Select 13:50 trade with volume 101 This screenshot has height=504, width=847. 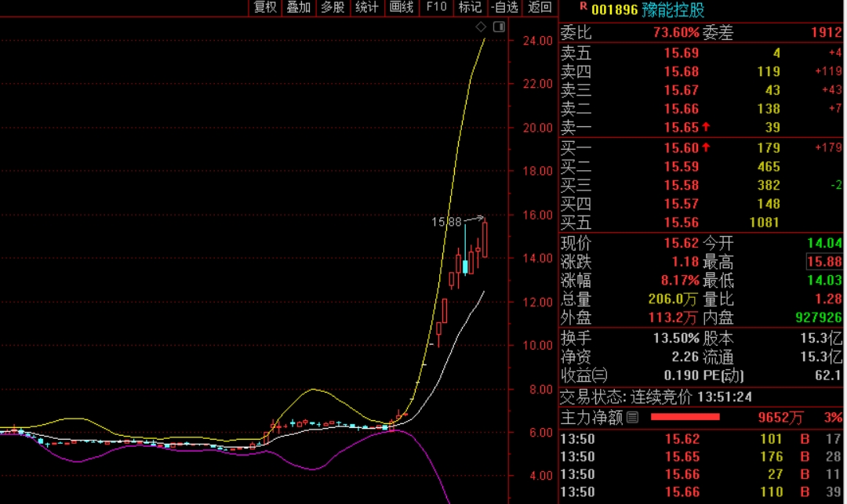pyautogui.click(x=701, y=439)
